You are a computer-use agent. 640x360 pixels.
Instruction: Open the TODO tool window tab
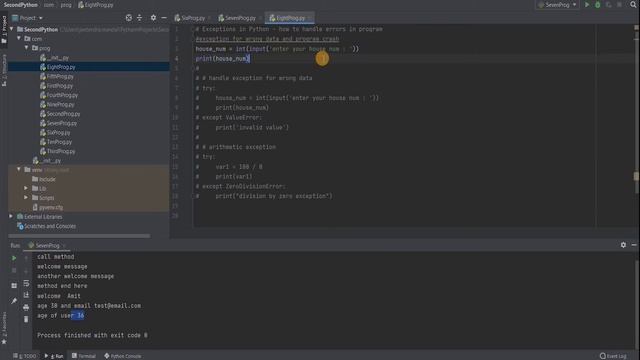click(25, 356)
